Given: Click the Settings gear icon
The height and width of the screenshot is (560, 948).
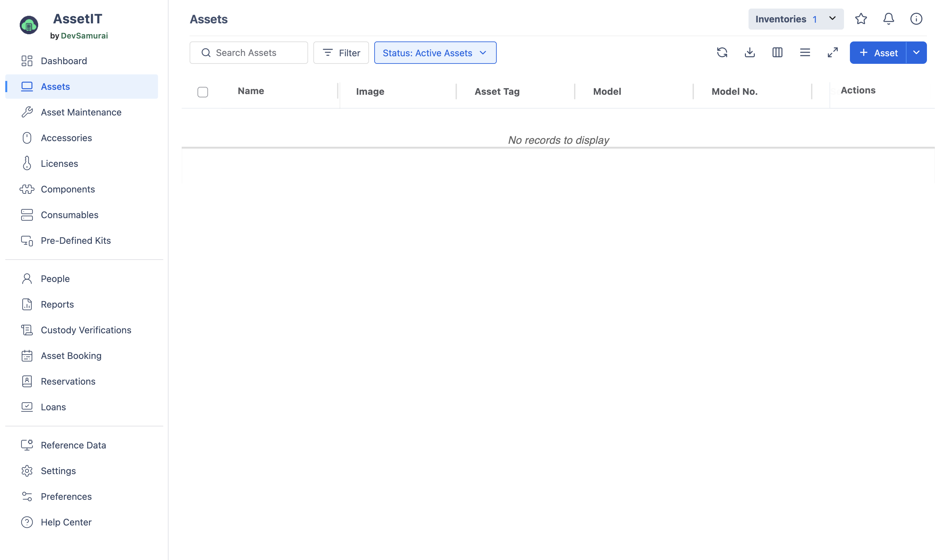Looking at the screenshot, I should tap(27, 471).
